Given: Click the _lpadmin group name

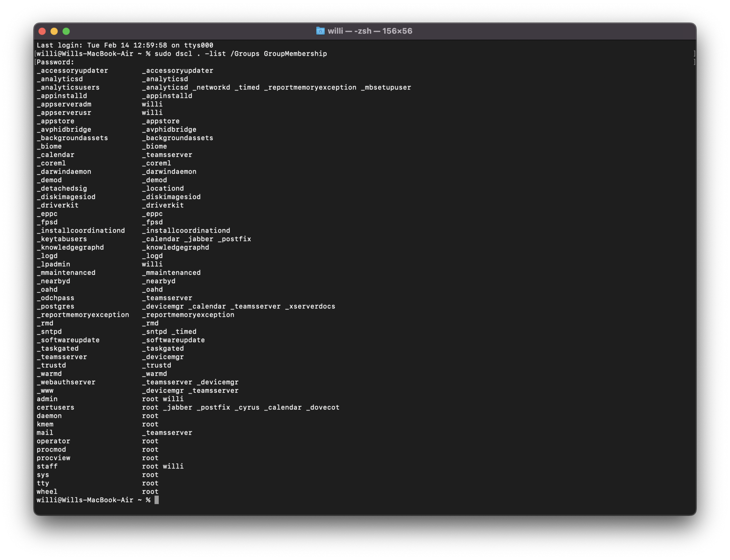Looking at the screenshot, I should (53, 264).
